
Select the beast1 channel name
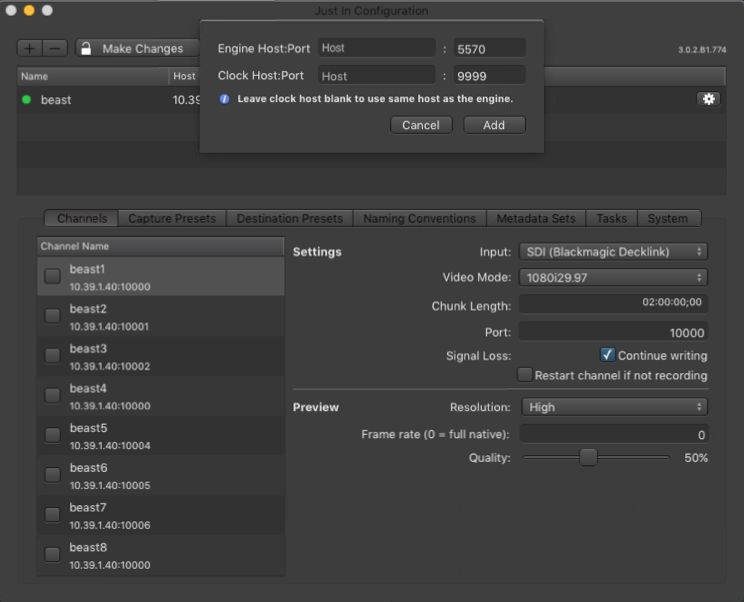(x=87, y=269)
